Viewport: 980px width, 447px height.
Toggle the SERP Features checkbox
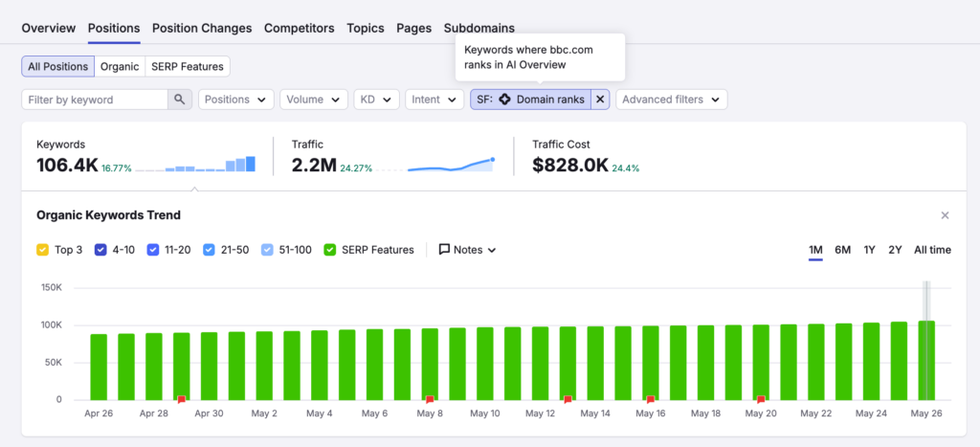[x=329, y=250]
